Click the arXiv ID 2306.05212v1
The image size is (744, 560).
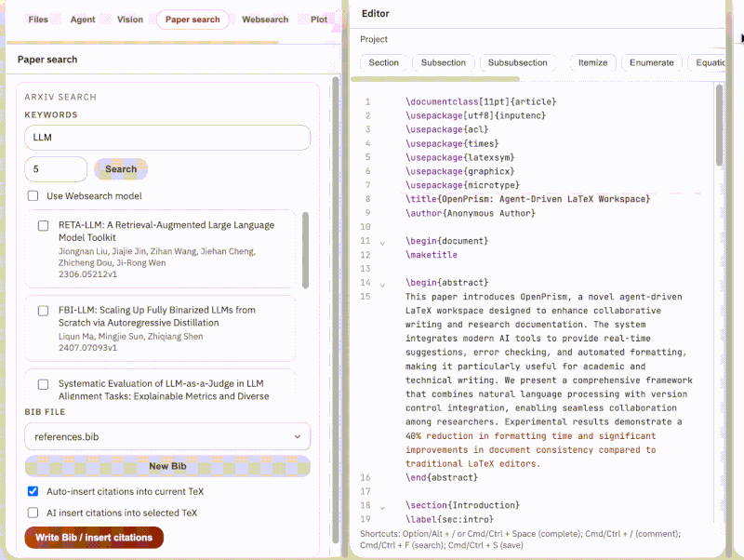[x=87, y=274]
